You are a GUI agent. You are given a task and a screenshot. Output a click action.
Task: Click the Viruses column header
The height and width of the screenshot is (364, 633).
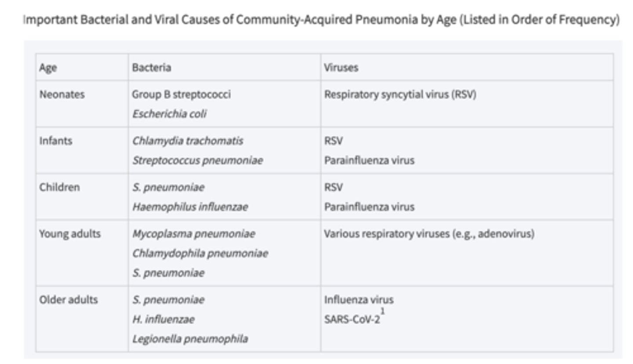click(x=467, y=67)
